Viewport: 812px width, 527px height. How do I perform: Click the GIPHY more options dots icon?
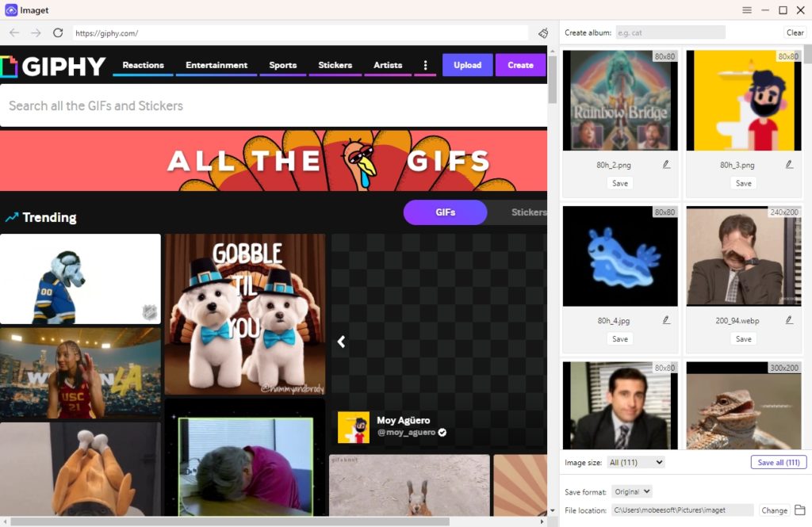coord(425,65)
